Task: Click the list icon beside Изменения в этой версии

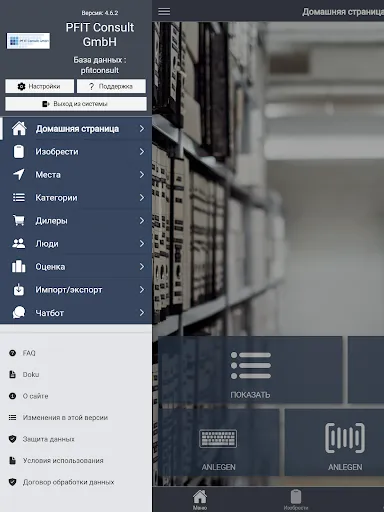Action: [12, 417]
